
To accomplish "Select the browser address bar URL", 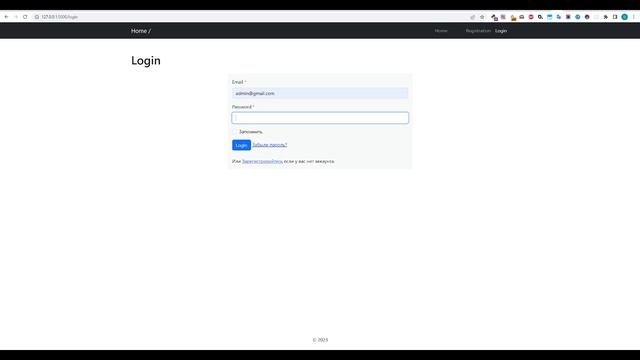I will 59,17.
